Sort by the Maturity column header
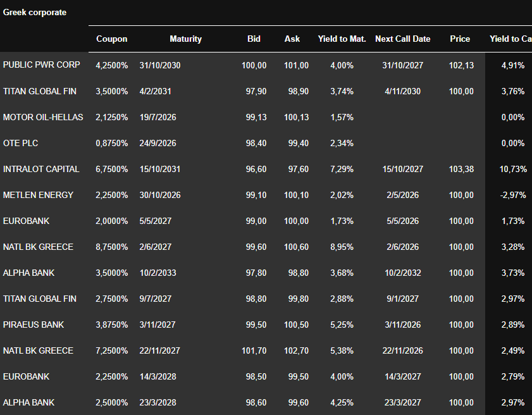 tap(185, 39)
